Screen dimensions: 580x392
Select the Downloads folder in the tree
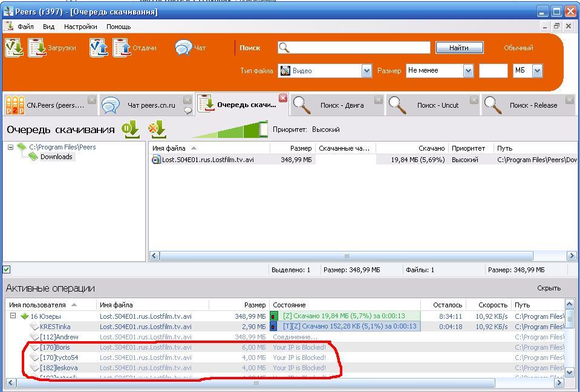point(56,157)
